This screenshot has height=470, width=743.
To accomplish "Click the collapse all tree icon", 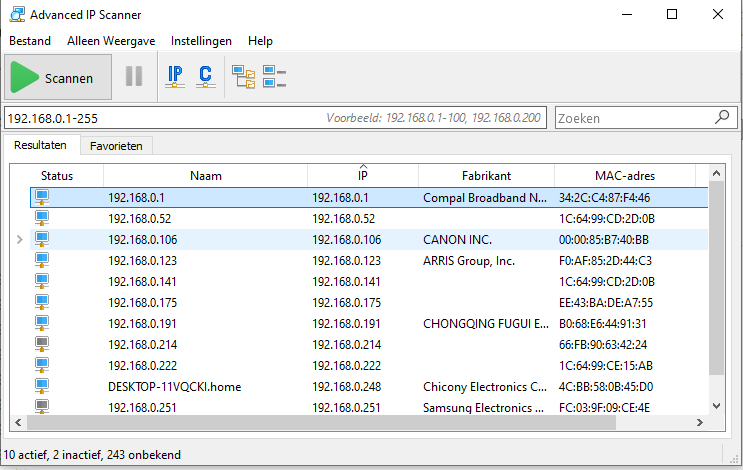I will click(x=274, y=76).
